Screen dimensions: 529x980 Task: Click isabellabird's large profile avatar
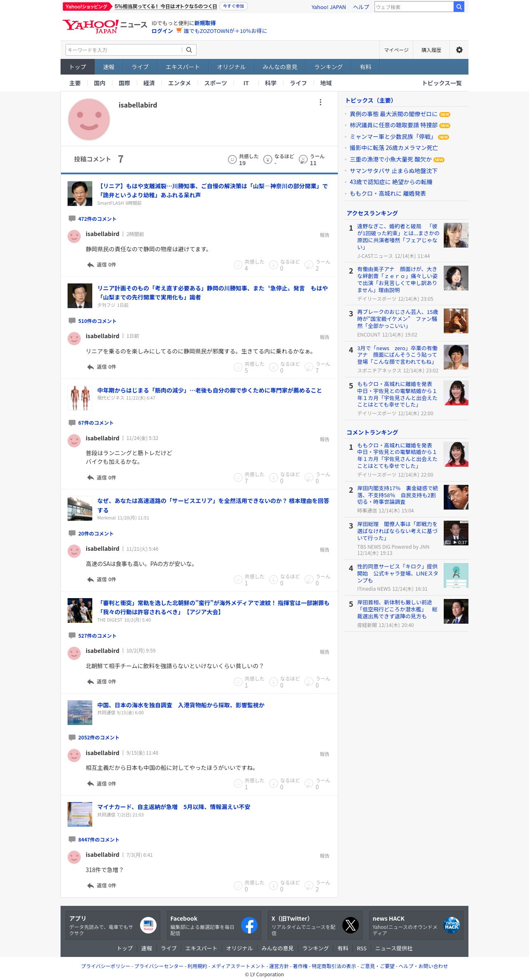89,119
